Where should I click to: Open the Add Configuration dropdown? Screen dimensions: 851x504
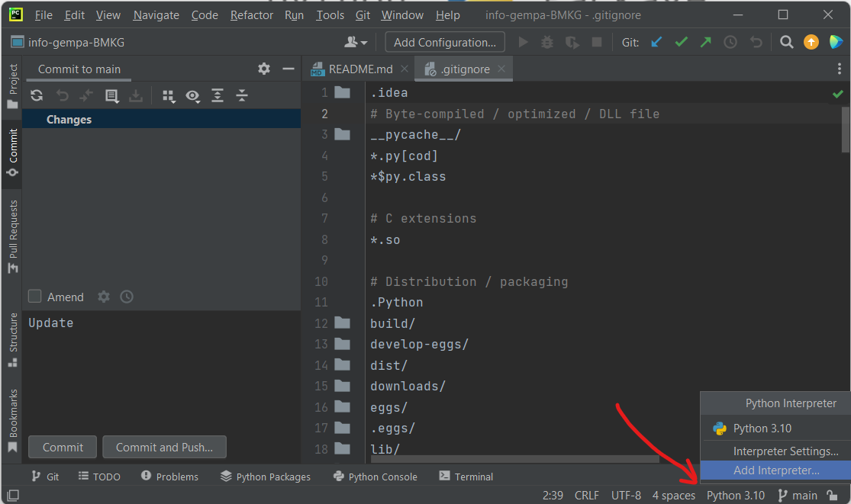[x=444, y=42]
